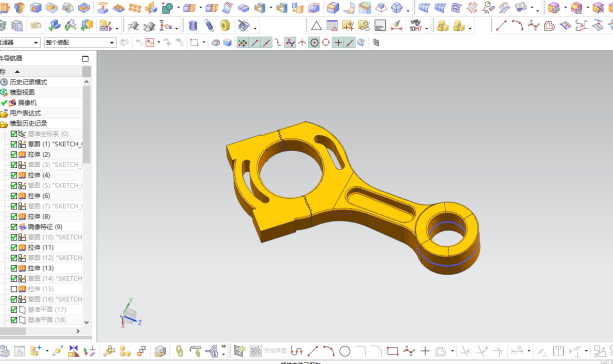Open the binoculars 10H7 search tool

click(416, 26)
